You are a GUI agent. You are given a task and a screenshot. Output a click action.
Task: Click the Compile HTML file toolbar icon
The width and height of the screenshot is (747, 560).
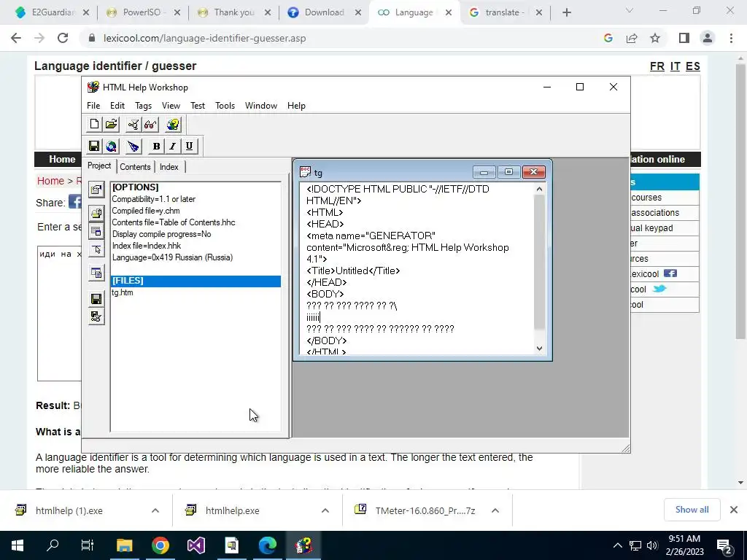(133, 125)
